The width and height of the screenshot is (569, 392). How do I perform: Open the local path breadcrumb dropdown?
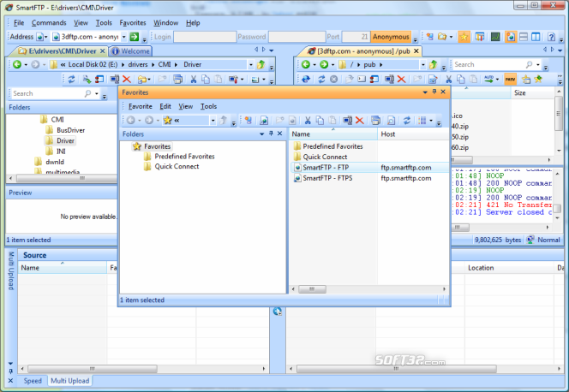point(251,65)
